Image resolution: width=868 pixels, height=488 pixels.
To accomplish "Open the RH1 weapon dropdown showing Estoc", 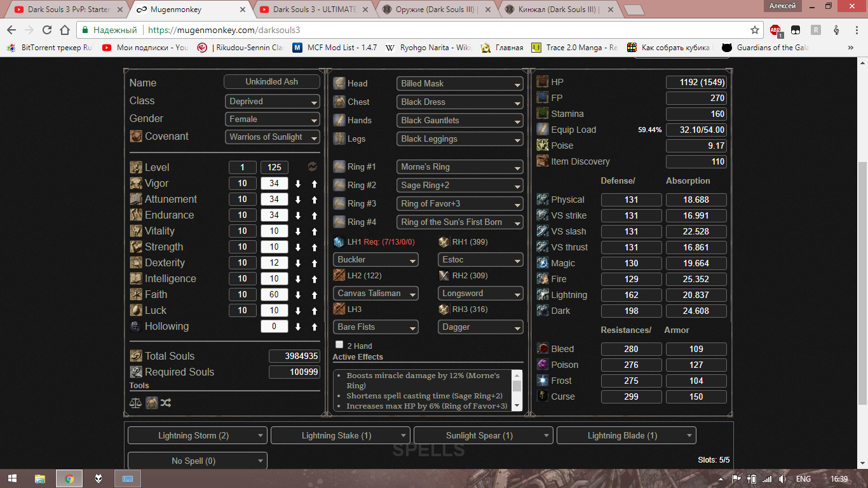I will (480, 259).
